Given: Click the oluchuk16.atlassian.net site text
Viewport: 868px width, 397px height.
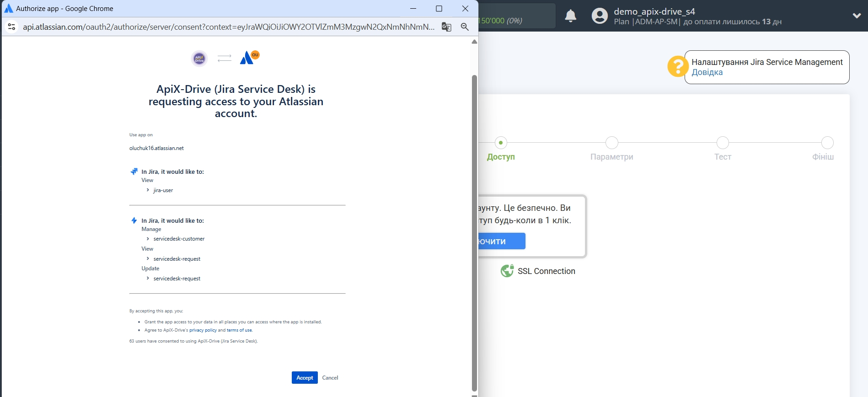Looking at the screenshot, I should coord(156,148).
